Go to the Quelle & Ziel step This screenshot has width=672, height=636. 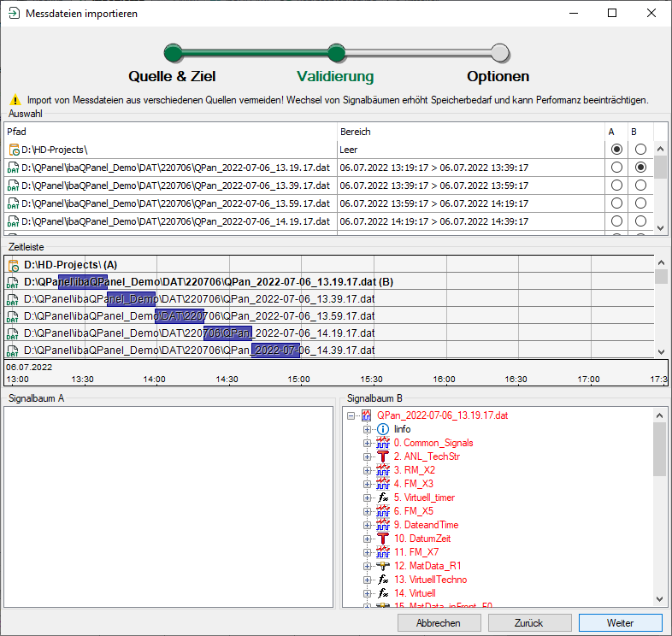tap(174, 54)
